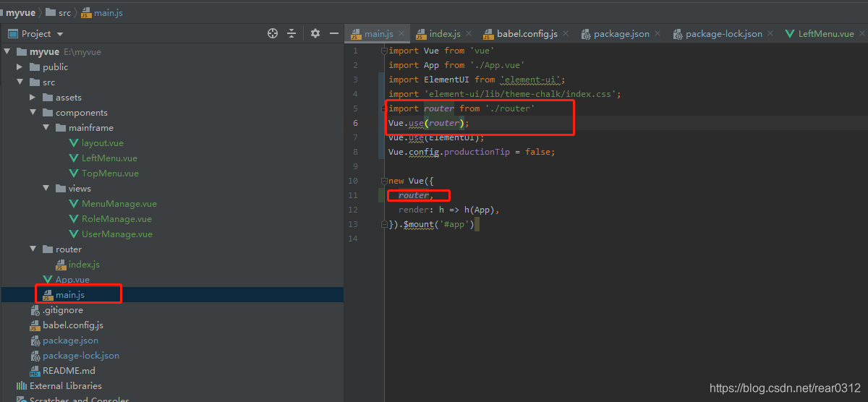Select main.js in project tree

(x=70, y=294)
